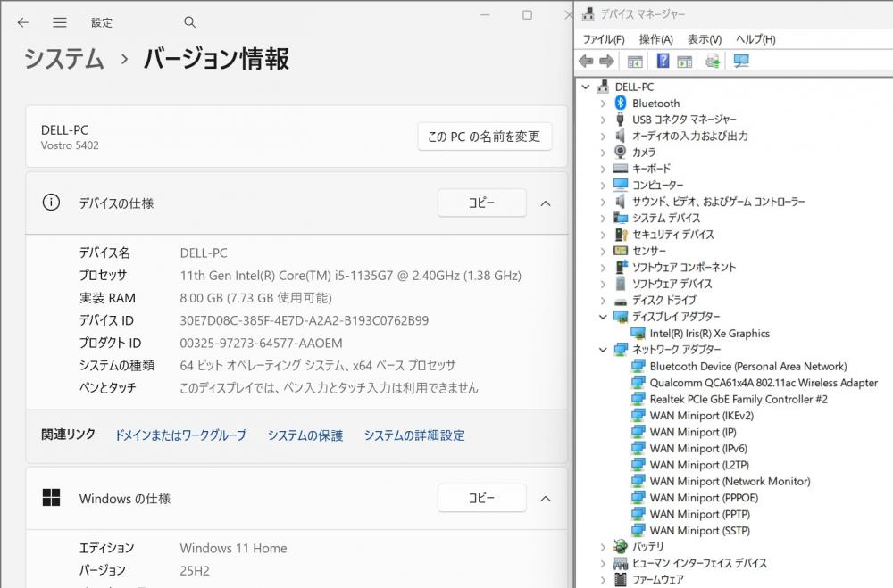Select the Intel(R) Iris(R) Xe Graphics device
This screenshot has height=588, width=893.
click(709, 333)
